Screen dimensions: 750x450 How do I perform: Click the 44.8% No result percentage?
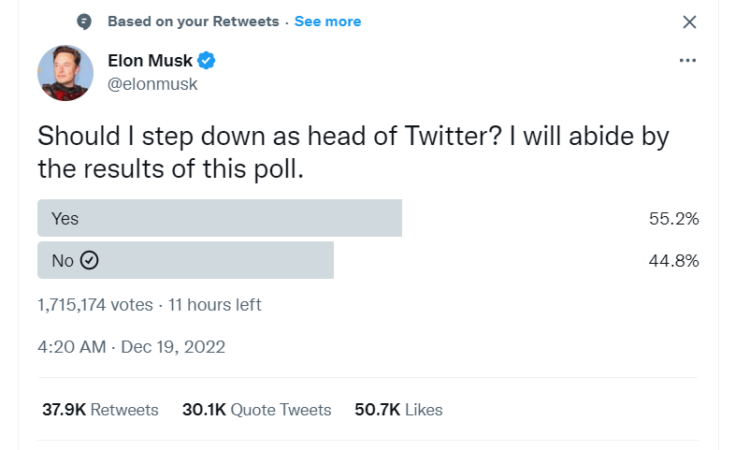pyautogui.click(x=674, y=261)
